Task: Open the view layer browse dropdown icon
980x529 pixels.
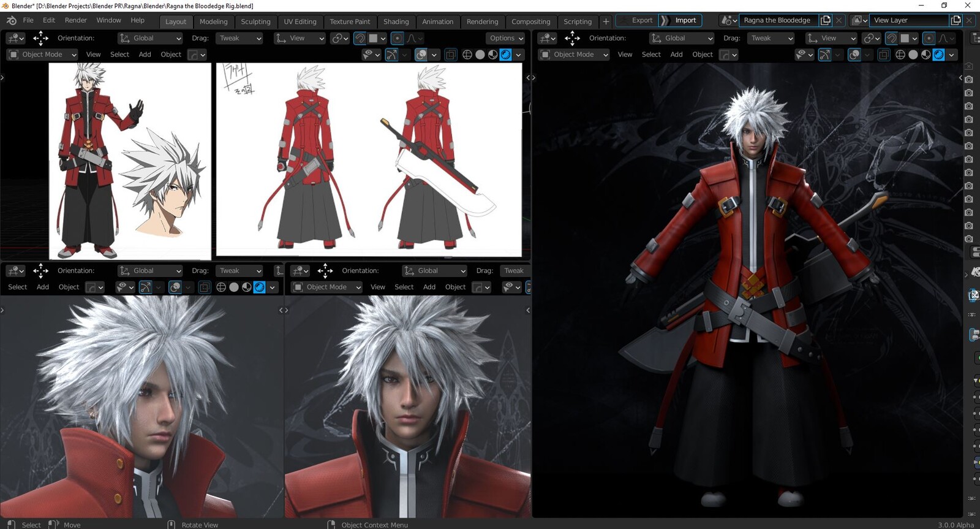Action: [x=859, y=20]
